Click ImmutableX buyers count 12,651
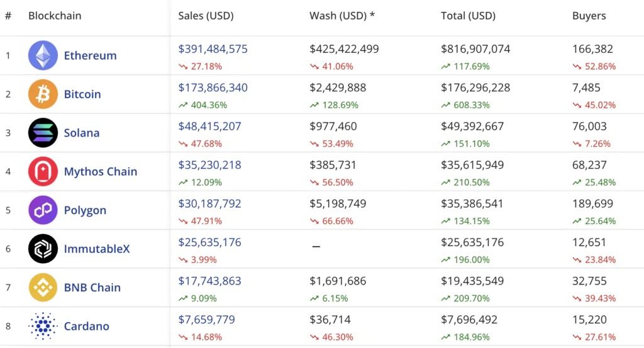 (589, 242)
